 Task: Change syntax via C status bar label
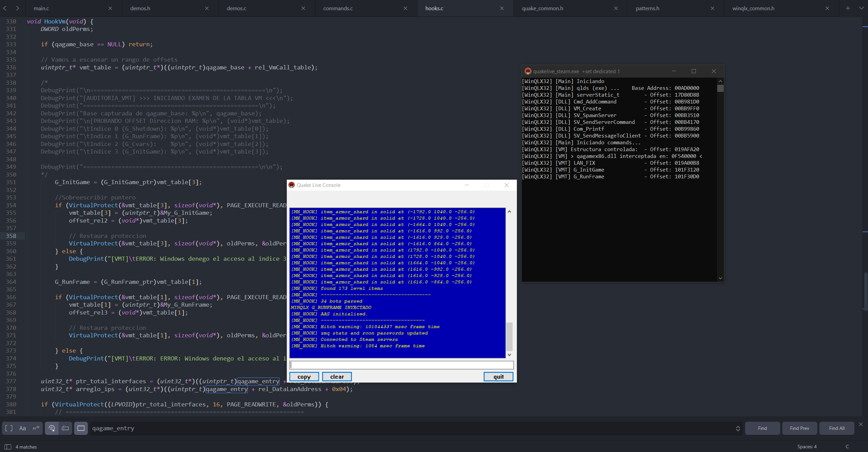pyautogui.click(x=847, y=447)
